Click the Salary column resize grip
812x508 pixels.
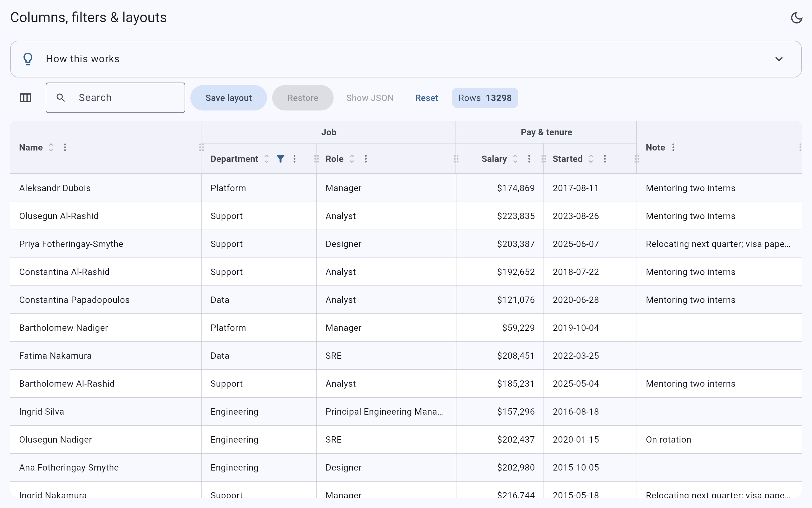click(x=544, y=159)
